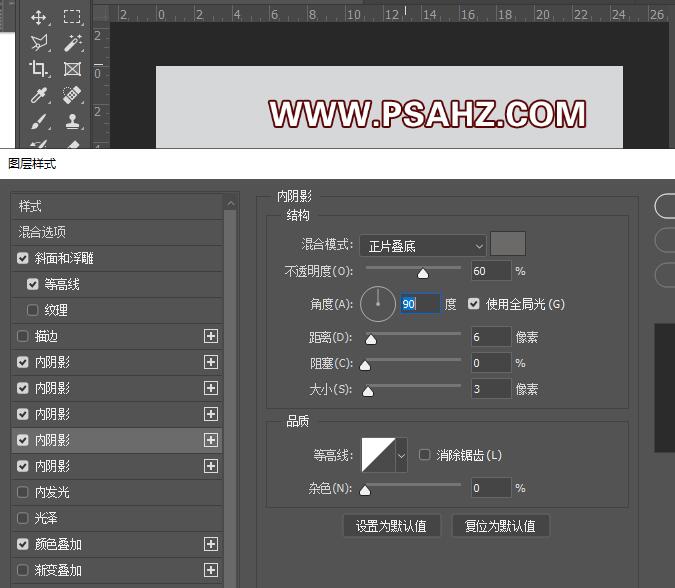Image resolution: width=675 pixels, height=588 pixels.
Task: Click plus icon on highlighted 内阴影 row
Action: click(211, 440)
